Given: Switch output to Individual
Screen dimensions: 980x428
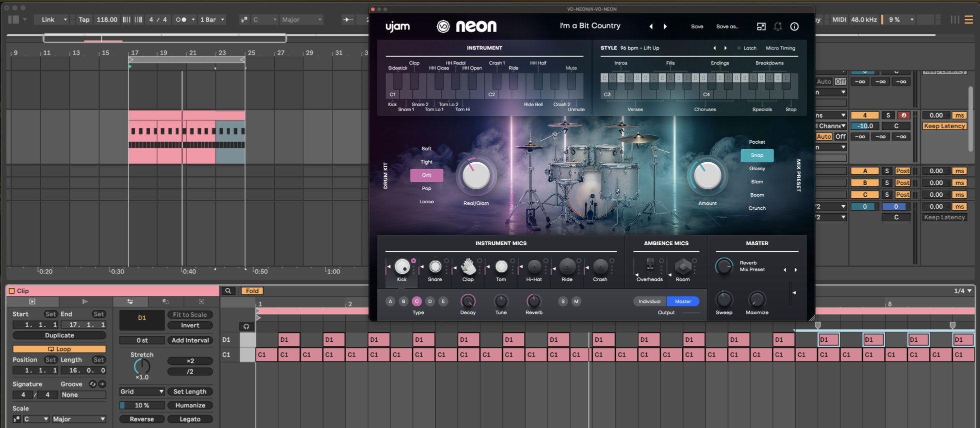Looking at the screenshot, I should (x=649, y=301).
